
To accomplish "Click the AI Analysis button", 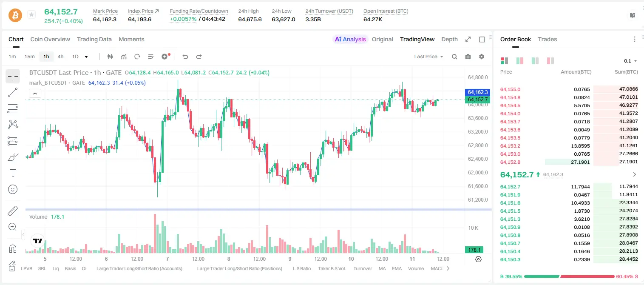I will click(350, 39).
